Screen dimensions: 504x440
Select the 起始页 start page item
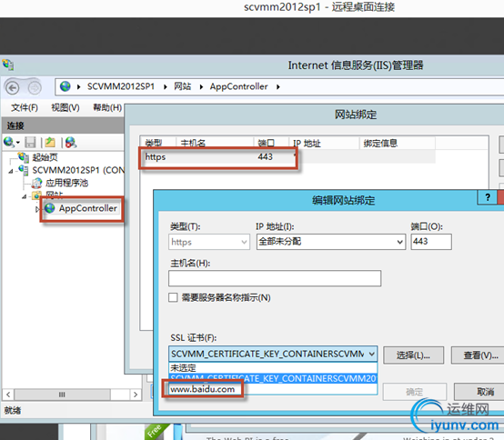tap(45, 157)
